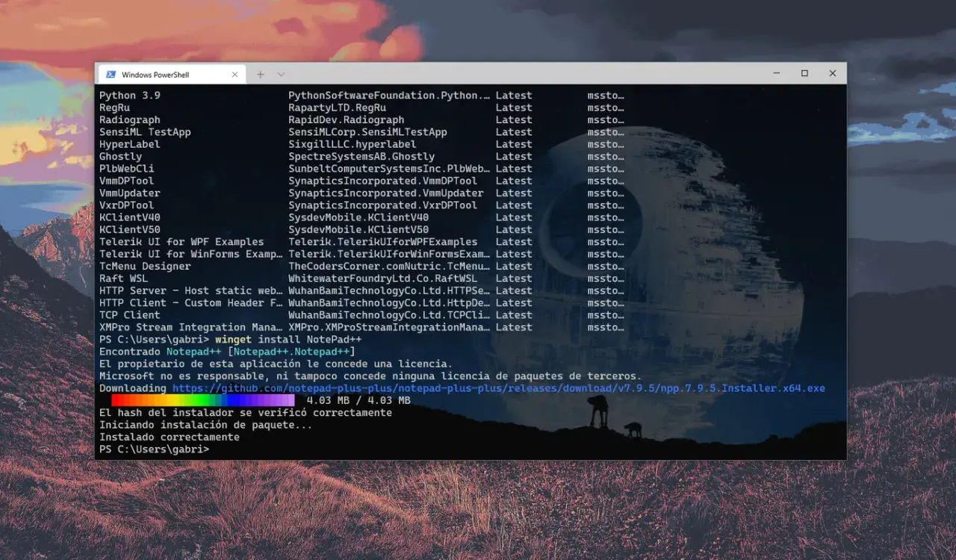Click 'TCP Client' package name
The width and height of the screenshot is (956, 560).
tap(130, 315)
